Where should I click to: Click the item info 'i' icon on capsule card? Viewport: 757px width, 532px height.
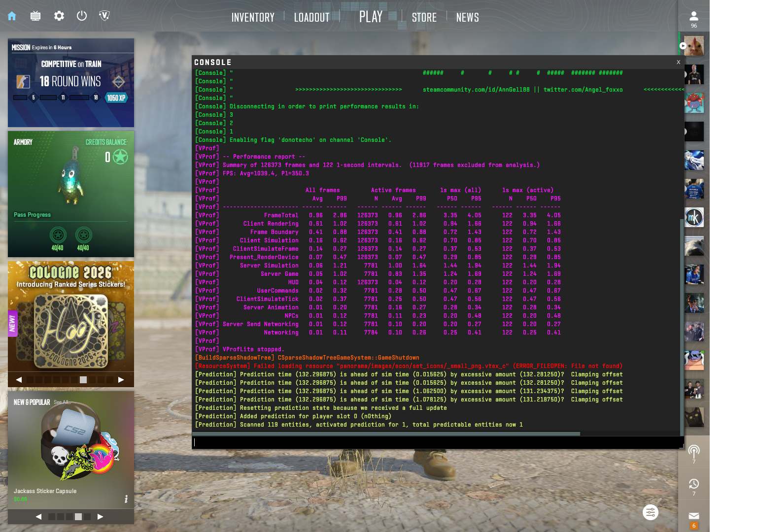(x=126, y=499)
